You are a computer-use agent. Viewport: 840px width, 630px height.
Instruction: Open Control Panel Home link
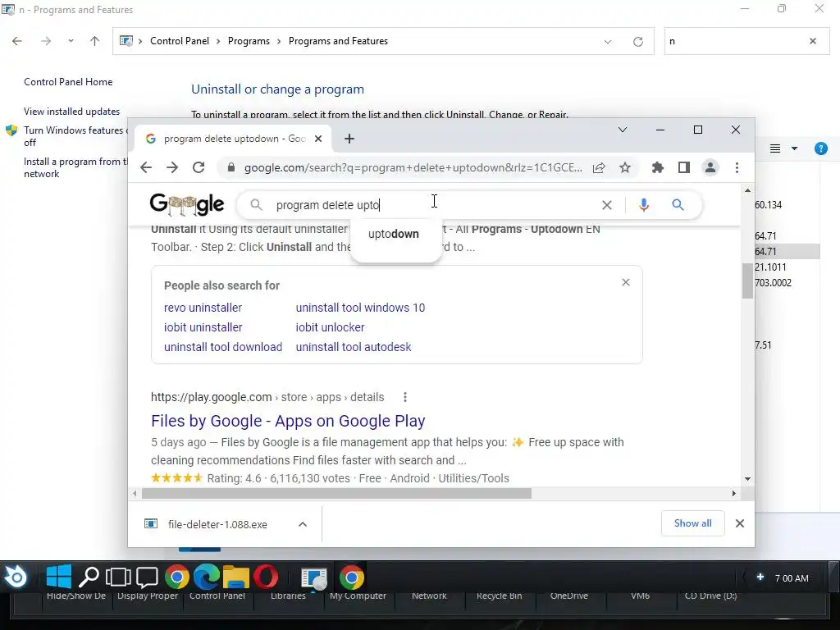click(68, 82)
